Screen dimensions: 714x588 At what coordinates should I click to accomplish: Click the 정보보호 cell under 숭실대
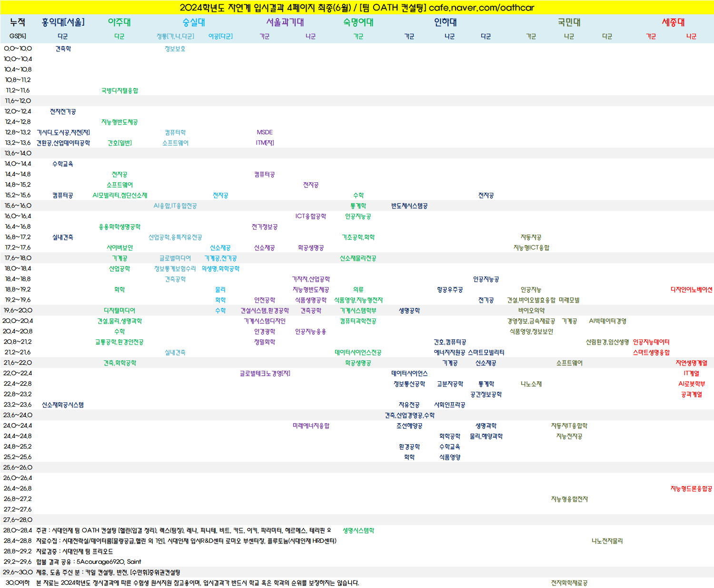[175, 49]
